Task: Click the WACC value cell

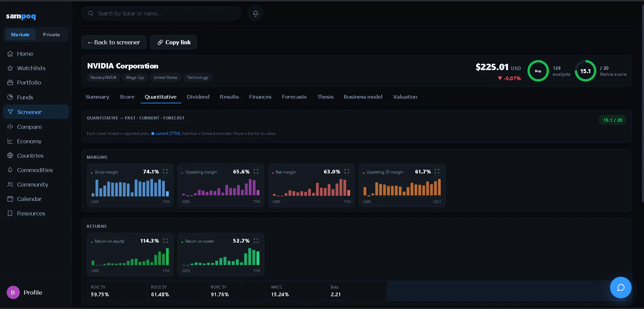Action: click(x=297, y=291)
